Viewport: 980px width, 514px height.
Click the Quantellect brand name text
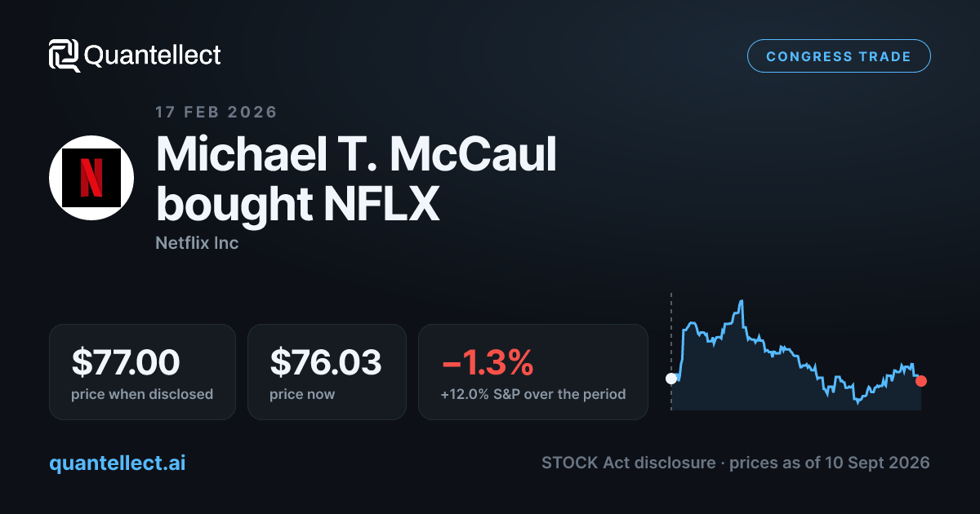(153, 55)
